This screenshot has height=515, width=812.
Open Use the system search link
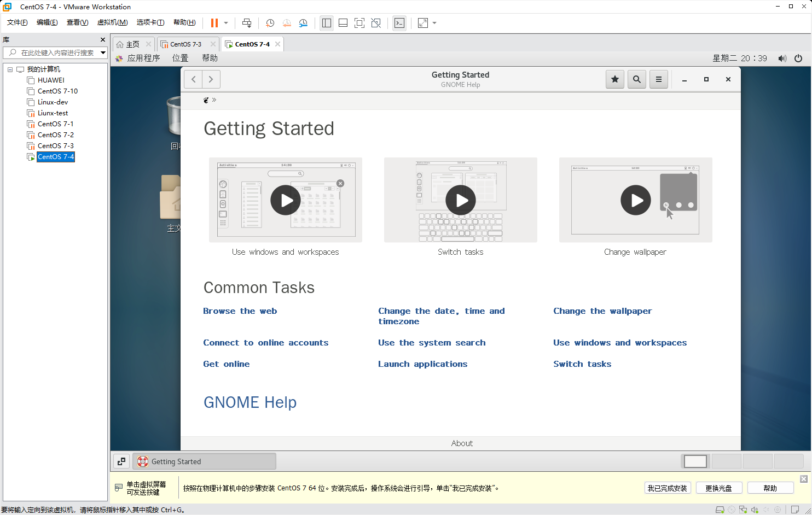click(x=432, y=343)
